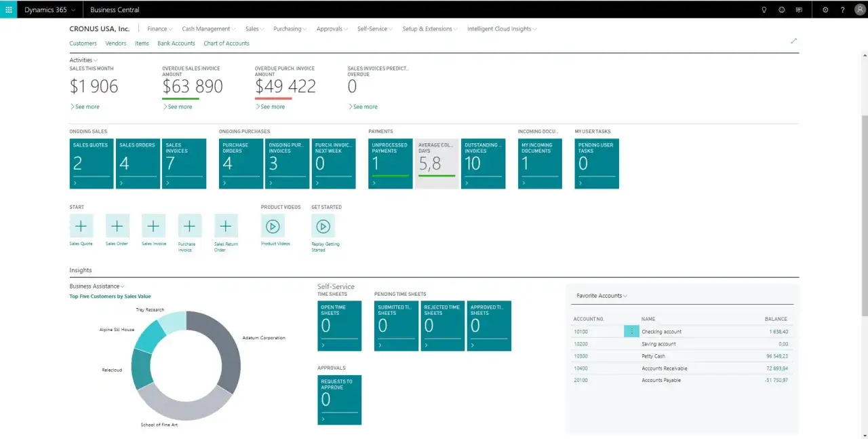Click Top Five Customers by Sales Value title
This screenshot has height=439, width=868.
pos(111,297)
